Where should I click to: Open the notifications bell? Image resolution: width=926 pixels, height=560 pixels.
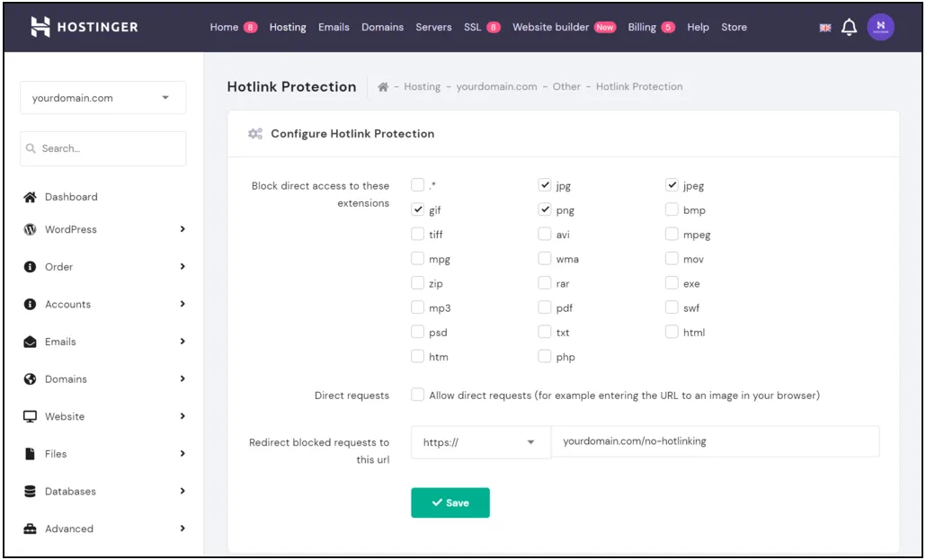(849, 27)
